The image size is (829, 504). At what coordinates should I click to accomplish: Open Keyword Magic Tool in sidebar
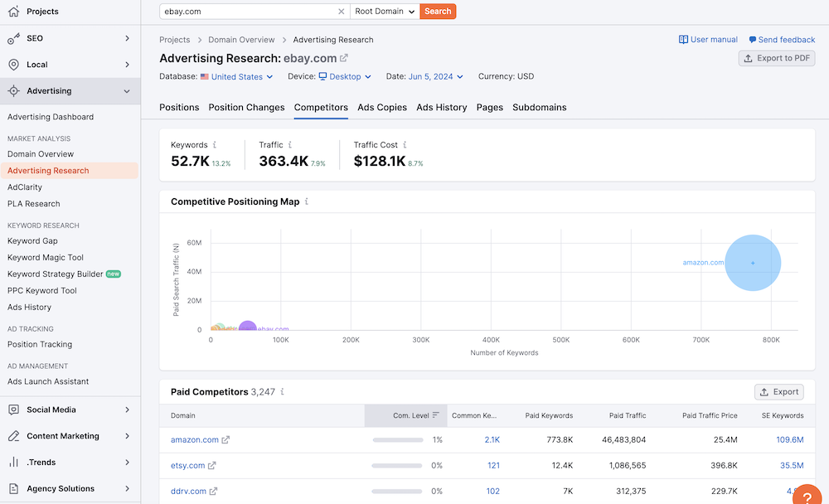(x=46, y=258)
